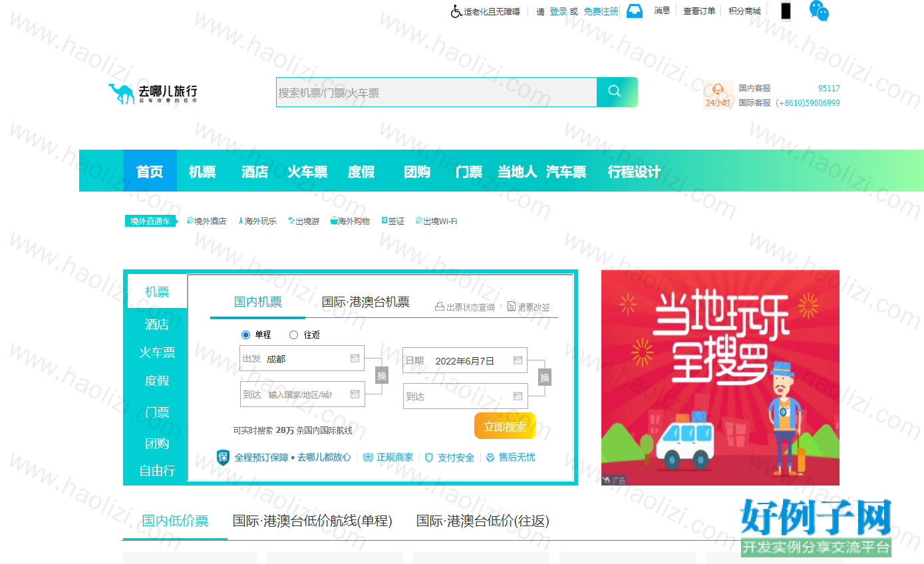The height and width of the screenshot is (564, 924).
Task: Click 适老化且无障碍 accessibility link
Action: pyautogui.click(x=492, y=11)
